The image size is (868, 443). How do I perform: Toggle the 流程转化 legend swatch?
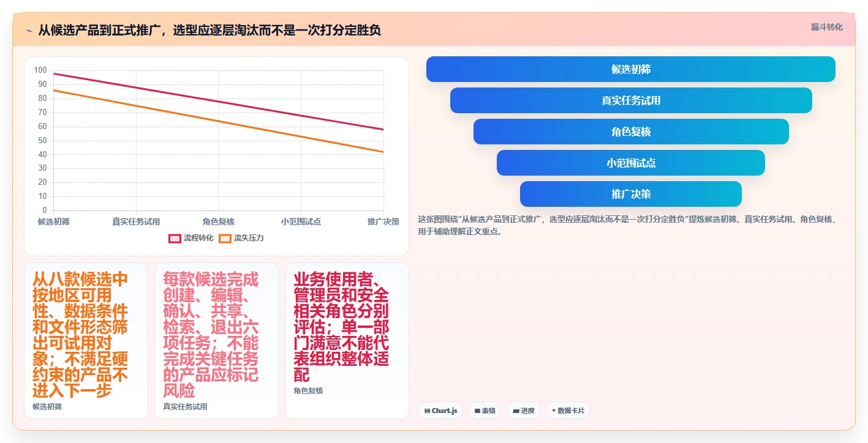click(175, 238)
